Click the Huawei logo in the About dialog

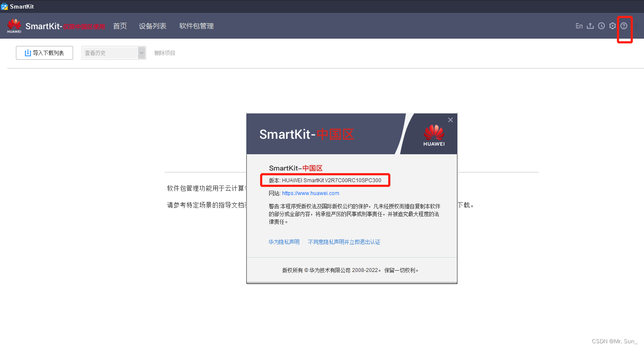click(x=434, y=134)
